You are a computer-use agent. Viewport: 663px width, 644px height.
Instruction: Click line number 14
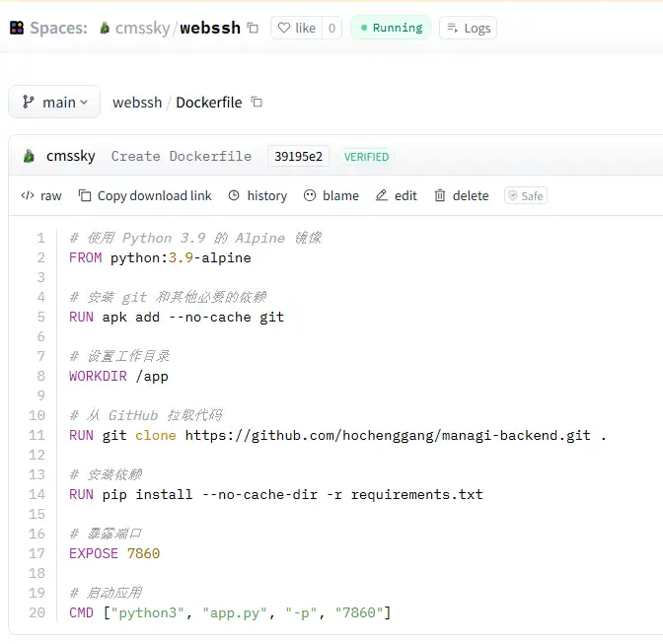[37, 494]
